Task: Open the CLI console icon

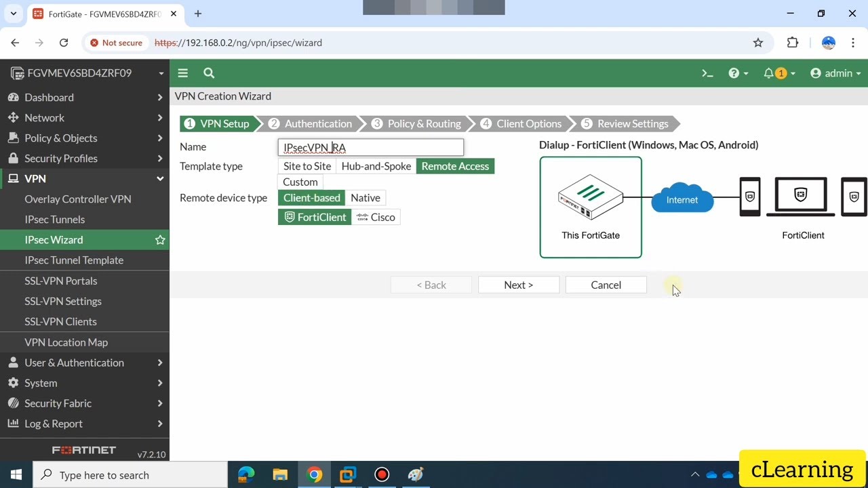Action: pos(707,73)
